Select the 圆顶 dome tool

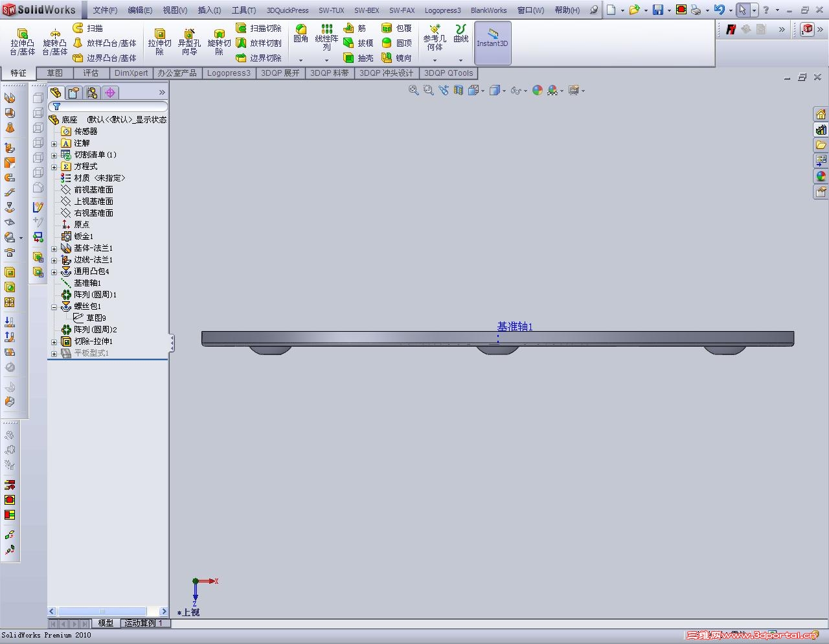click(396, 43)
